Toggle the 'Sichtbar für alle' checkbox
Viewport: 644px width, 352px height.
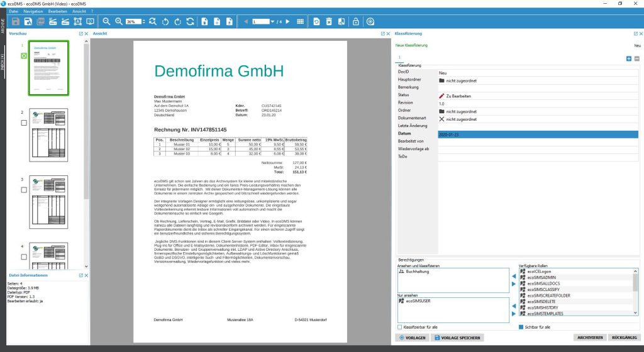coord(521,327)
